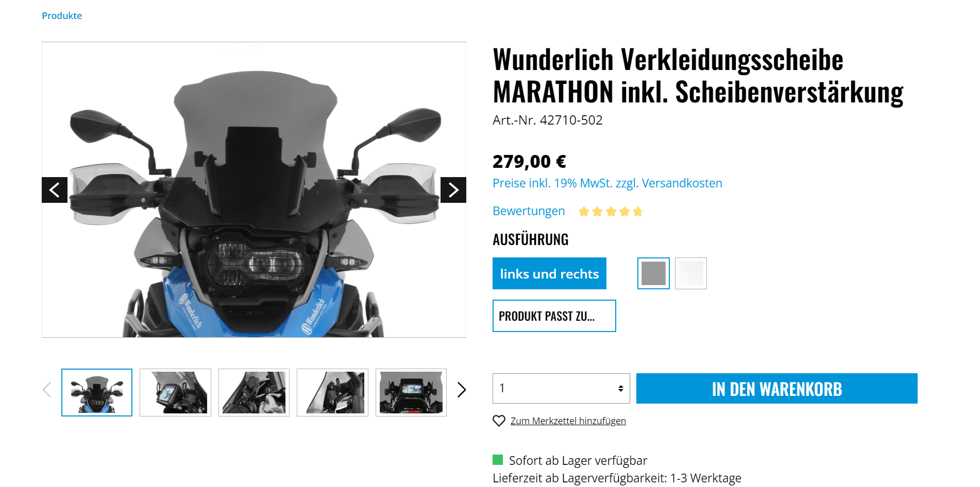Select the 'links und rechts' variant option
Viewport: 980px width, 487px height.
pyautogui.click(x=549, y=273)
